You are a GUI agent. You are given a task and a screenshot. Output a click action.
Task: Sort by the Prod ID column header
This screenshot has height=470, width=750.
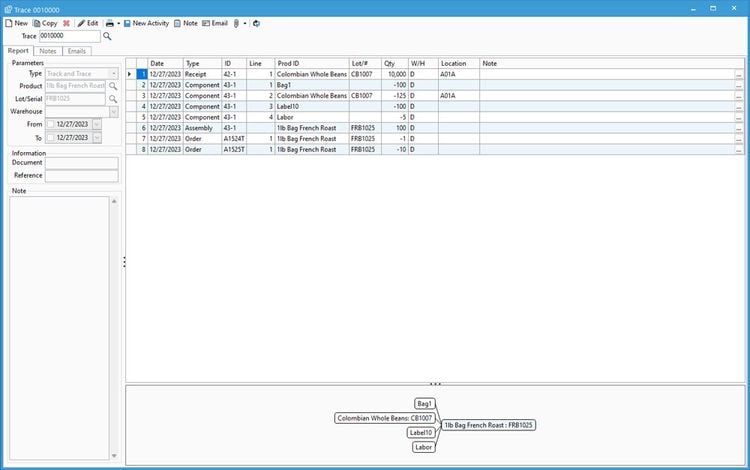coord(312,63)
